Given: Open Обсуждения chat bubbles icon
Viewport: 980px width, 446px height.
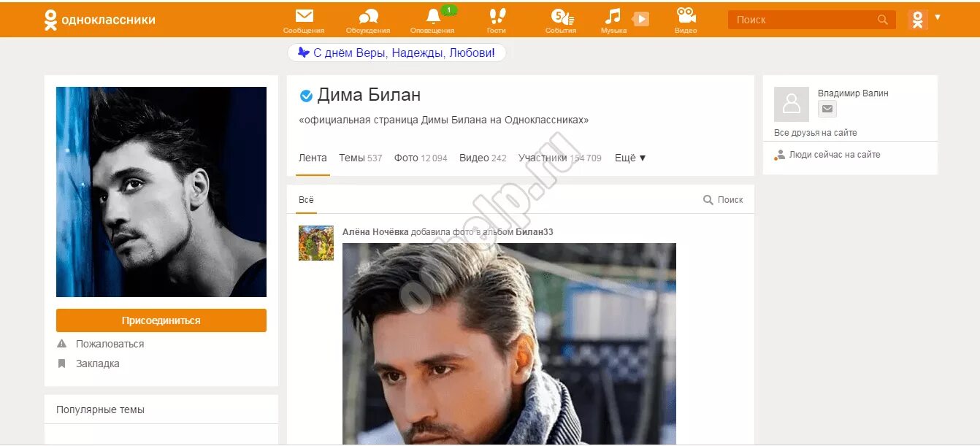Looking at the screenshot, I should (x=368, y=16).
